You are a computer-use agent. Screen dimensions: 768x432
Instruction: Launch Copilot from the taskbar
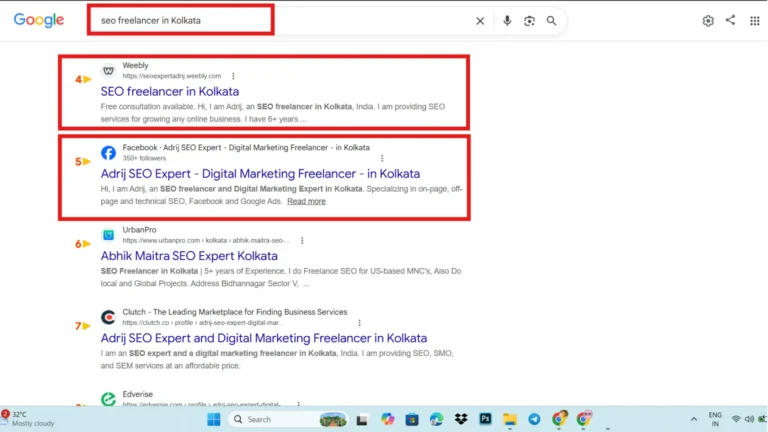387,419
